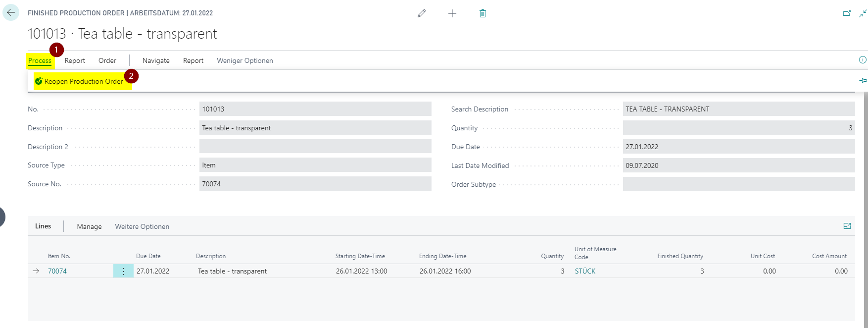Select ending time 26.01.2022 16:00 cell
The width and height of the screenshot is (868, 328).
445,271
